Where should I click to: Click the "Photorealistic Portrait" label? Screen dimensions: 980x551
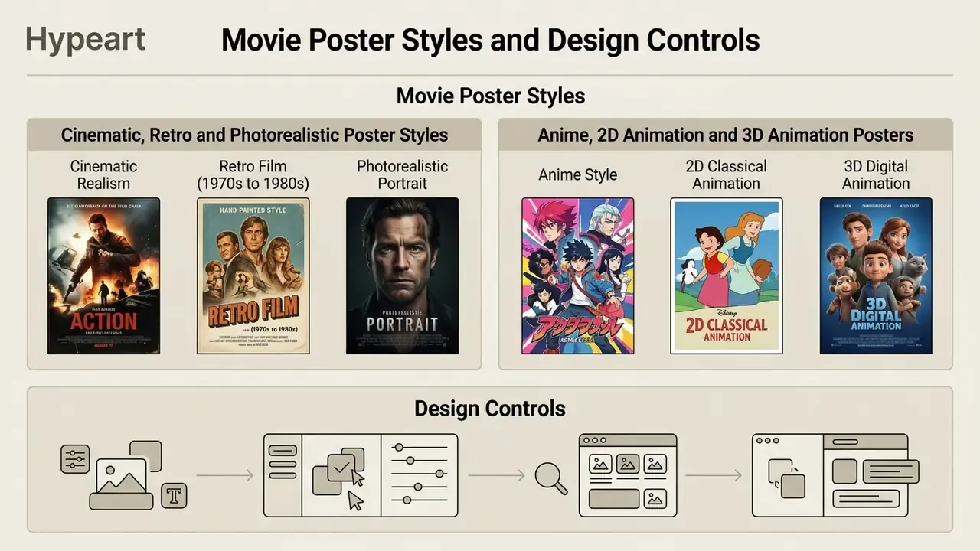(403, 175)
